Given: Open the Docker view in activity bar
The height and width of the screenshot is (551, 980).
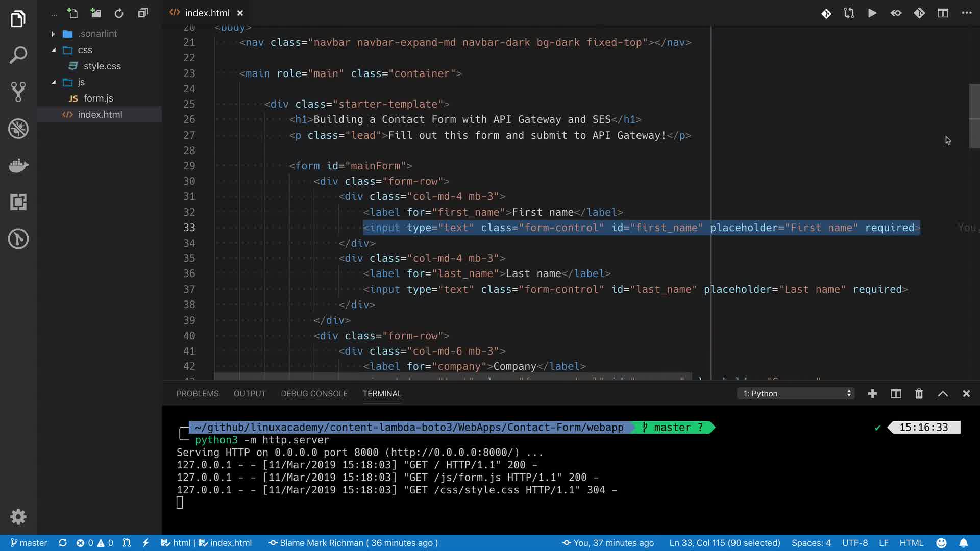Looking at the screenshot, I should pyautogui.click(x=18, y=165).
